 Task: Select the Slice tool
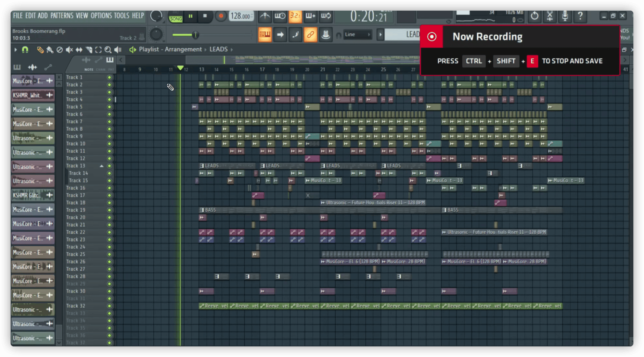point(89,50)
